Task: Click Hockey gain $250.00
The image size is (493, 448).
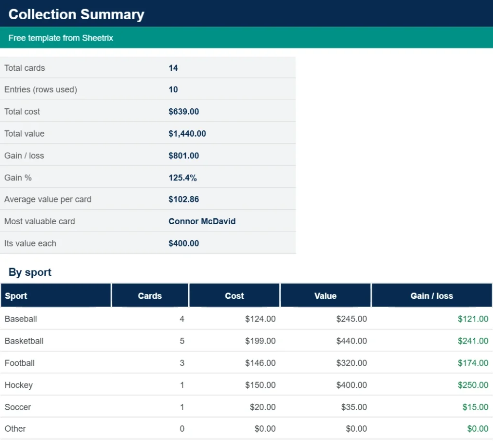Action: click(473, 385)
